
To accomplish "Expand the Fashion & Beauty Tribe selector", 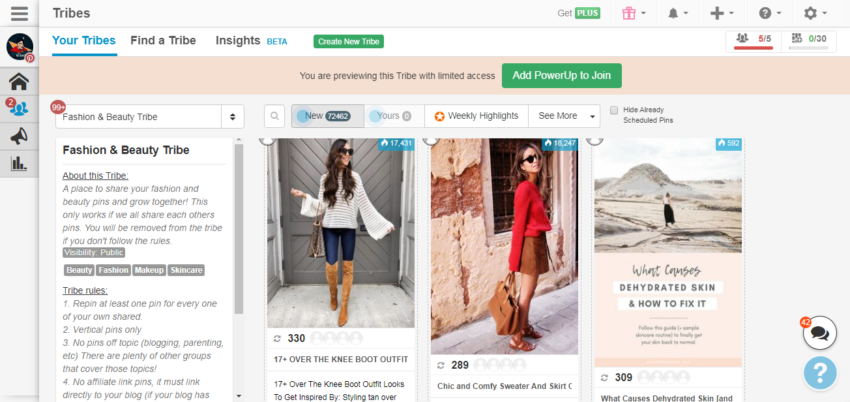I will tap(150, 116).
